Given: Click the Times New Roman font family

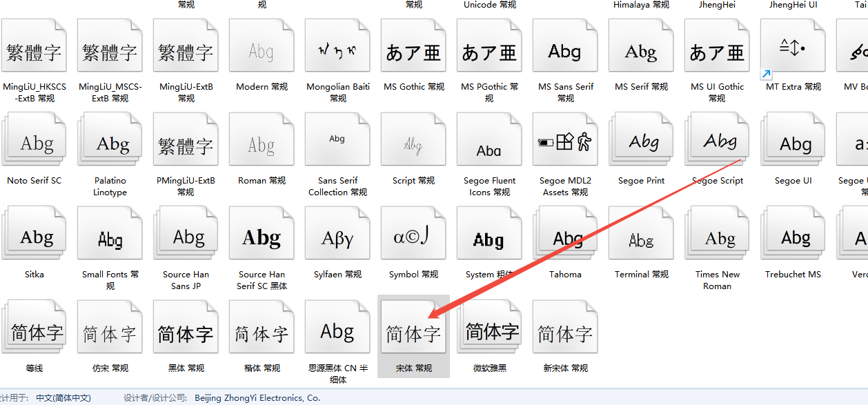Looking at the screenshot, I should point(718,233).
